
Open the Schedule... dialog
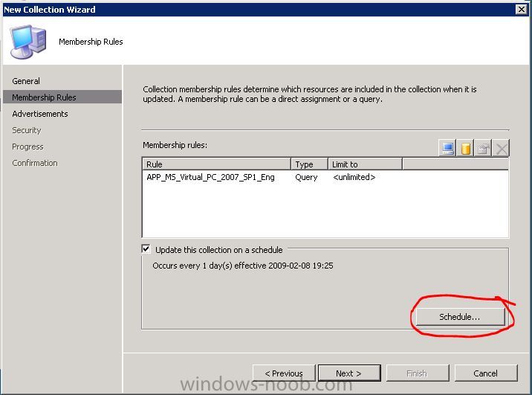coord(460,317)
